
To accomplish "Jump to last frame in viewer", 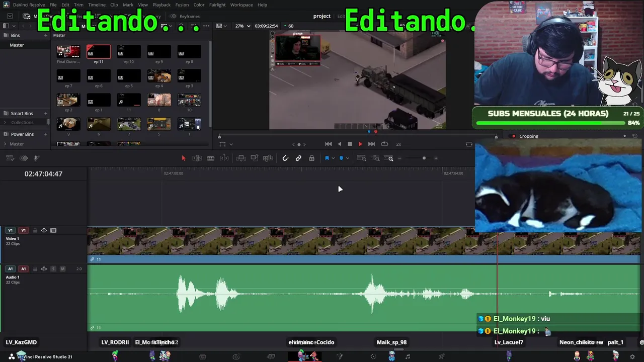I will coord(371,144).
